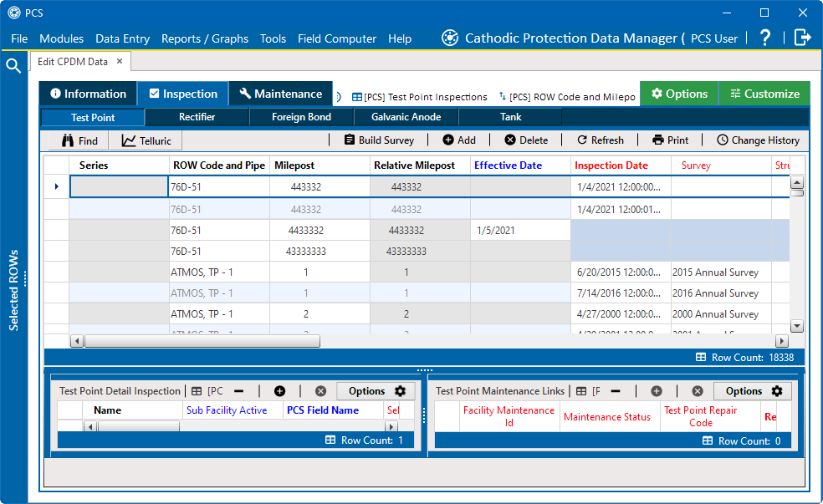Image resolution: width=823 pixels, height=504 pixels.
Task: Click the ROW Code and Pipe column header
Action: coord(219,165)
